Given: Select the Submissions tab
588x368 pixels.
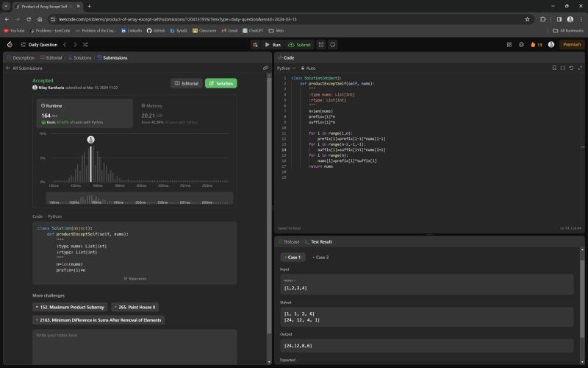Looking at the screenshot, I should coord(112,58).
